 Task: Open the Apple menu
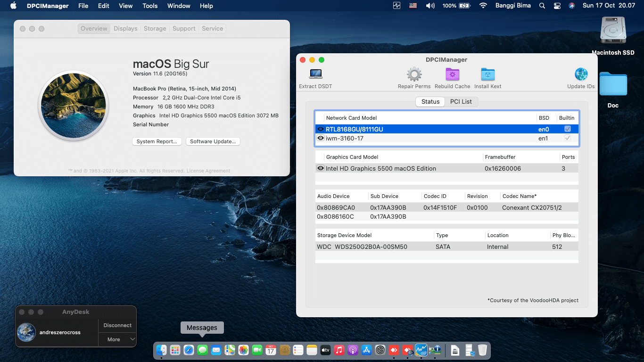pos(13,6)
